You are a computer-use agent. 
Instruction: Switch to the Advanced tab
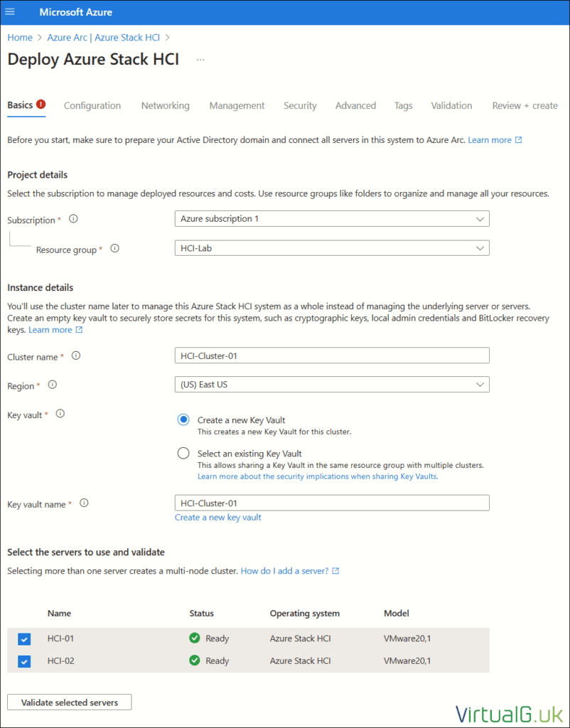[355, 106]
